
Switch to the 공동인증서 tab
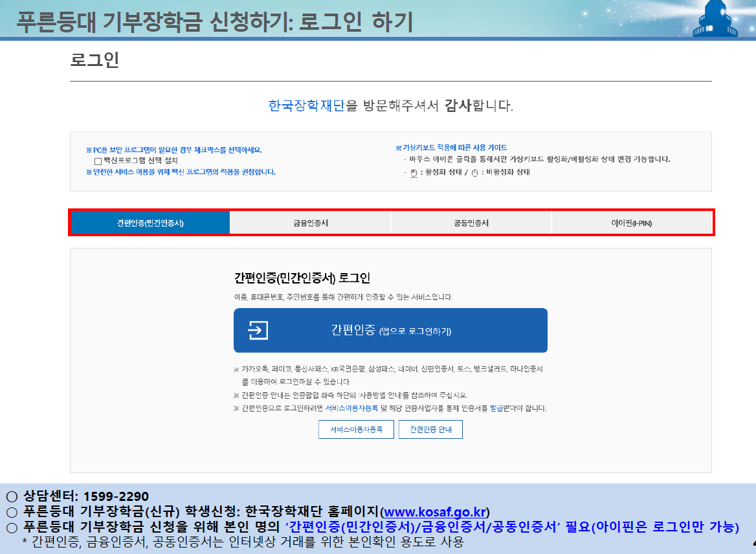(x=471, y=222)
